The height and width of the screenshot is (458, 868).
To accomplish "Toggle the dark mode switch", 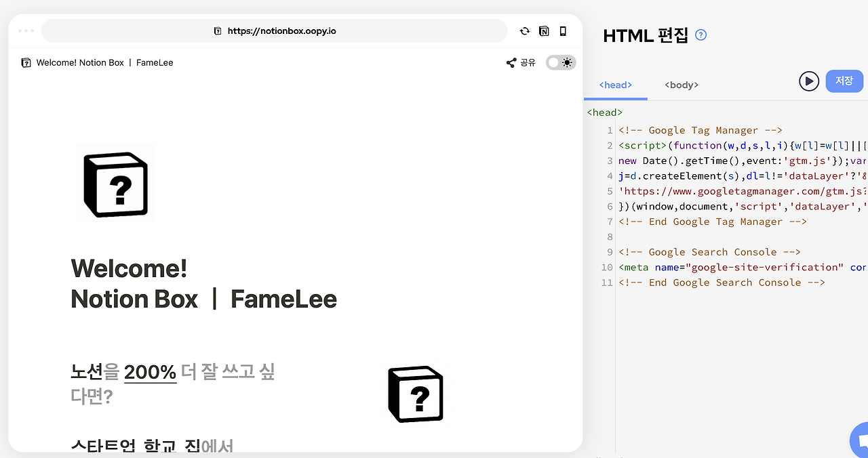I will tap(561, 62).
